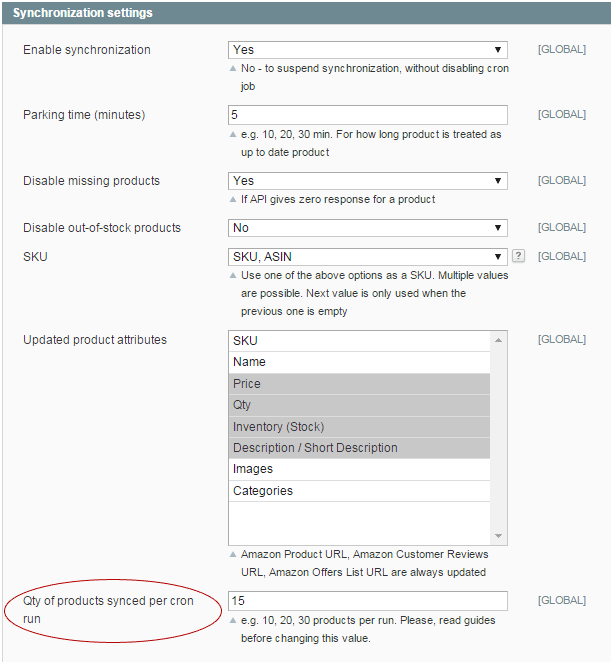Click the Qty of products synced label

click(108, 610)
